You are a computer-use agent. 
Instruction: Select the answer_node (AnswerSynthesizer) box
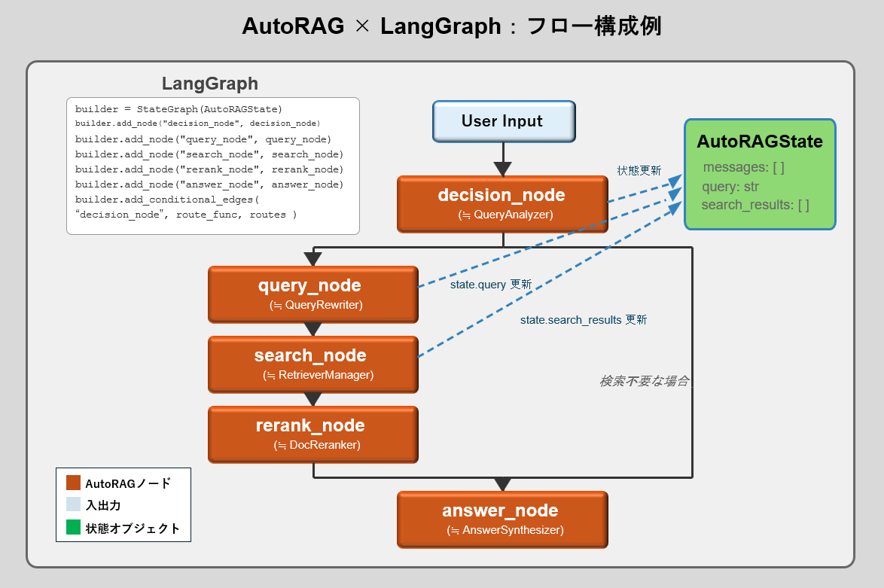(501, 519)
